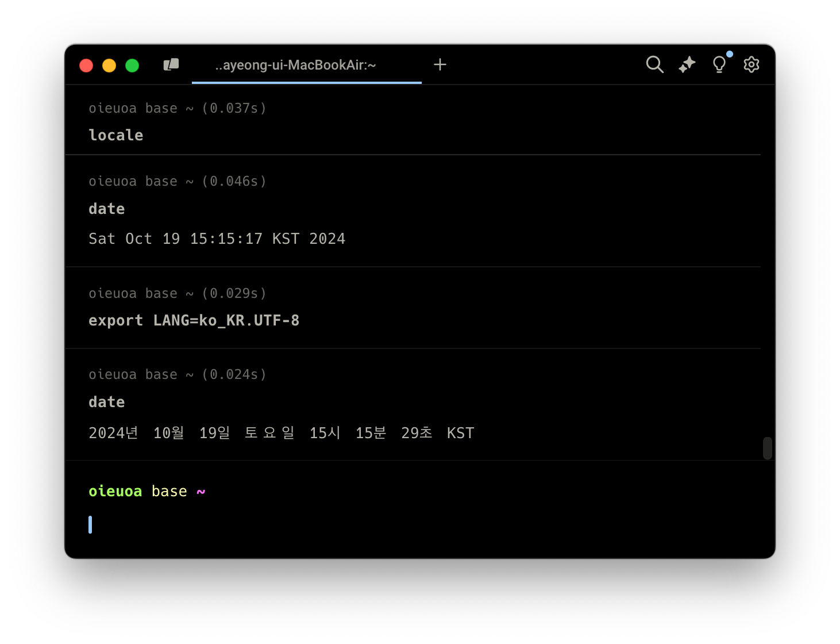Select the export LANG=ko_KR.UTF-8 command

click(194, 320)
